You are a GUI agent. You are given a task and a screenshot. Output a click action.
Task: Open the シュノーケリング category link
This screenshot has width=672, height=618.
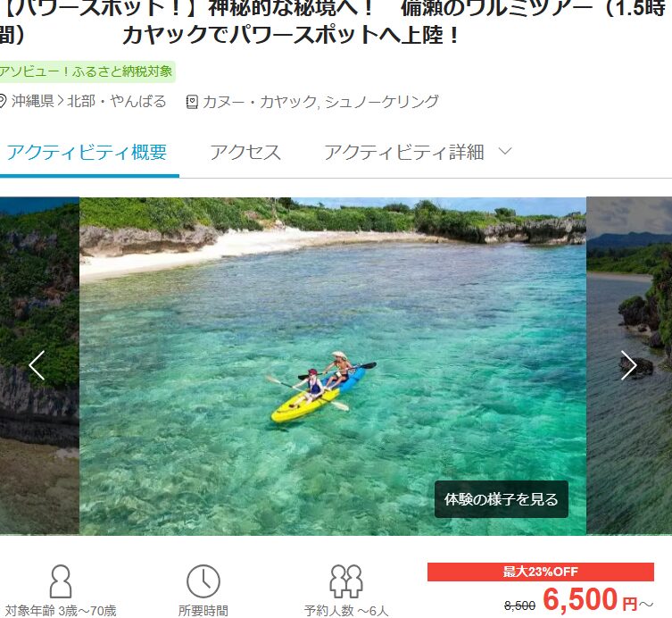[x=382, y=102]
